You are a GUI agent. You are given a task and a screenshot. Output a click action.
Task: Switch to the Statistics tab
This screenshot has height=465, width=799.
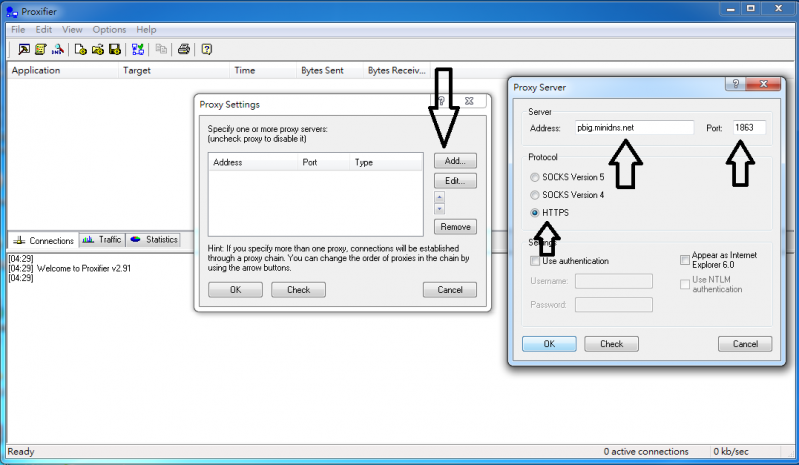pos(153,239)
